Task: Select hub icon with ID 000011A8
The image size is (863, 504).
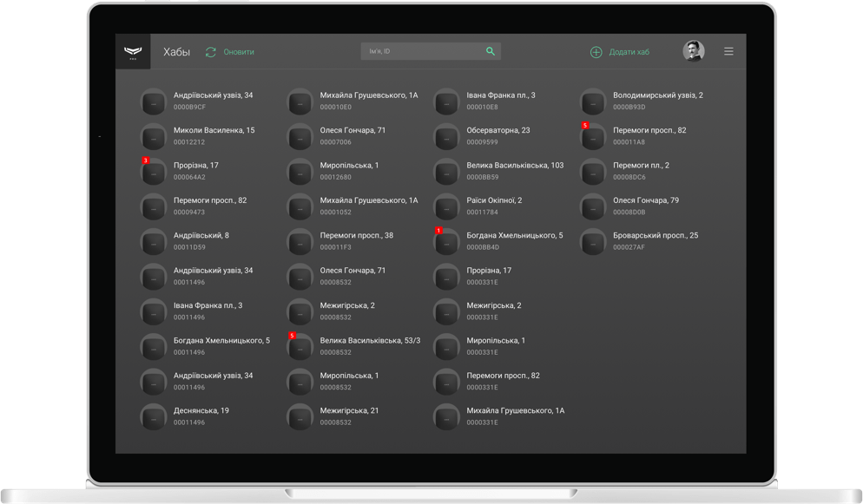Action: click(x=594, y=137)
